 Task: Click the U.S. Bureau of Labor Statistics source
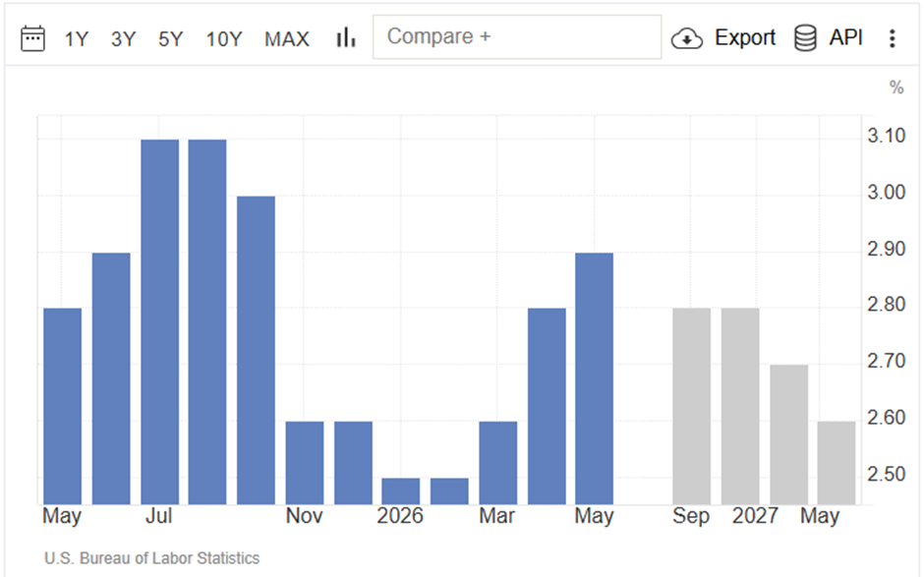[x=151, y=557]
